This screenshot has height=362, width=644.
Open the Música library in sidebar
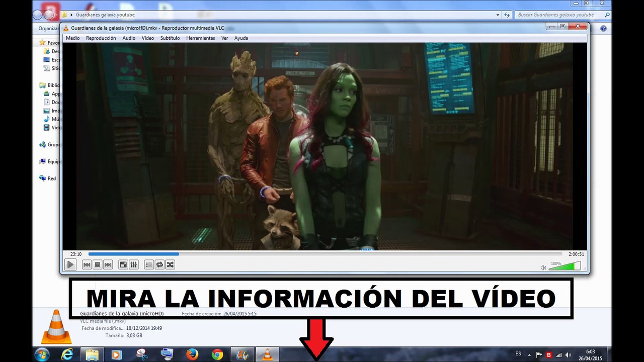click(51, 119)
